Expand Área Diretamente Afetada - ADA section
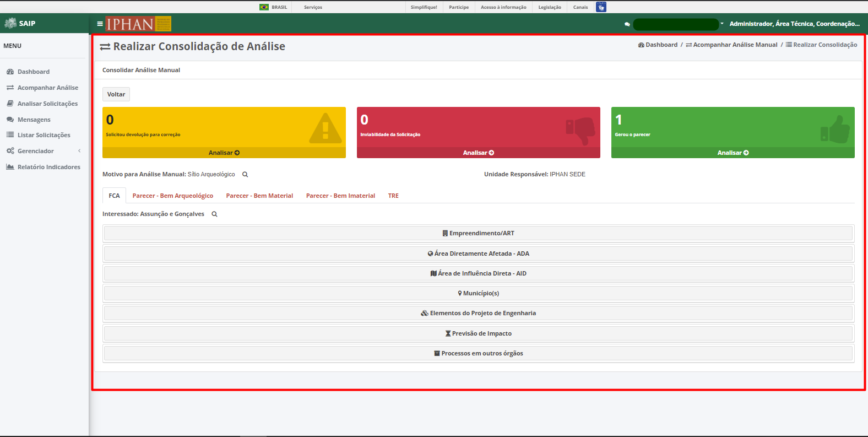Viewport: 868px width, 437px height. point(478,254)
